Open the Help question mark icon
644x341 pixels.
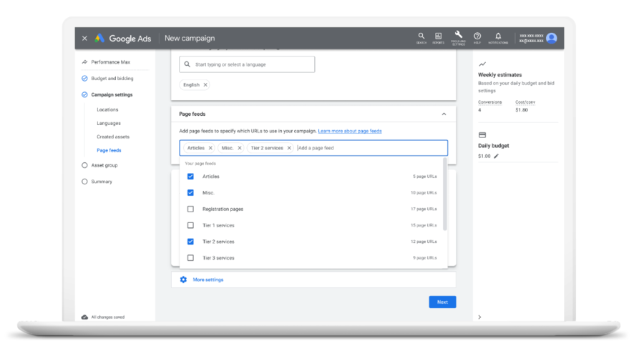coord(477,36)
